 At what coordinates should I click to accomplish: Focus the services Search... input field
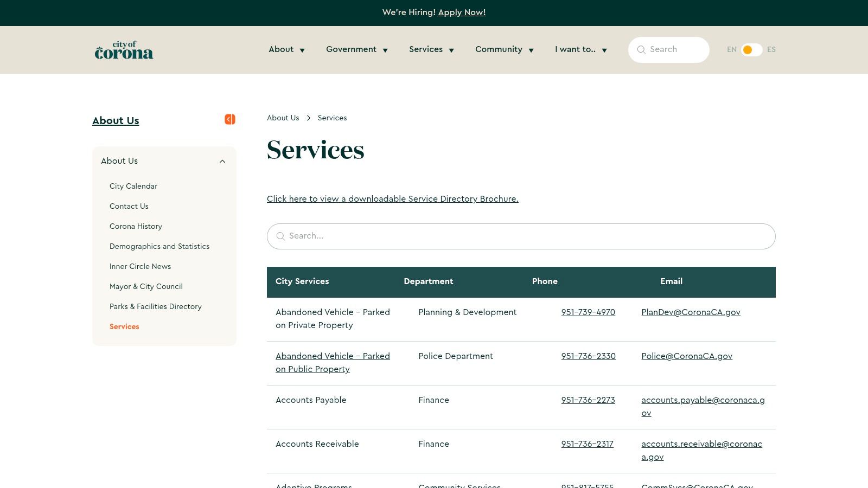[521, 236]
